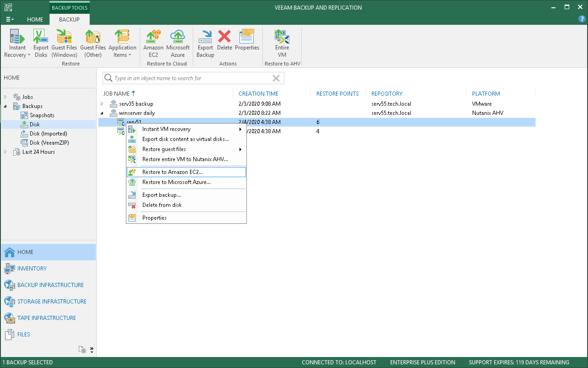Expand the Last 24 Hours node

5,152
